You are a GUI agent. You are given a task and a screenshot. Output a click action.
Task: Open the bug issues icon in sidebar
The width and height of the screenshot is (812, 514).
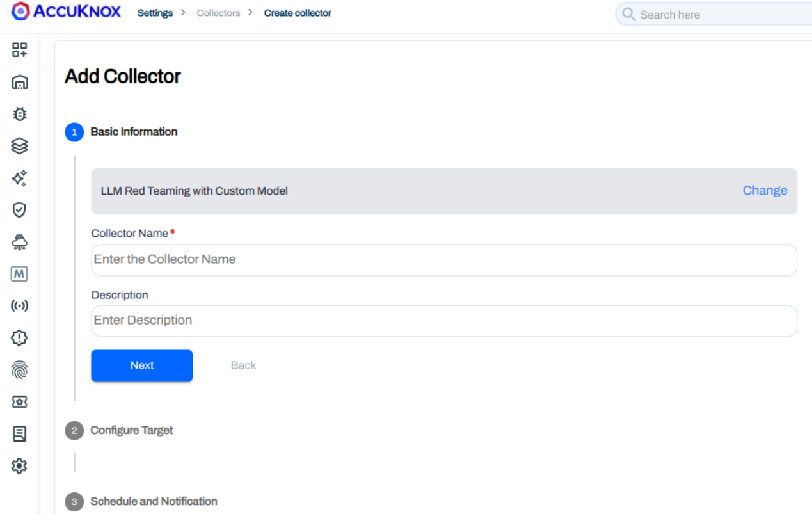click(x=20, y=114)
